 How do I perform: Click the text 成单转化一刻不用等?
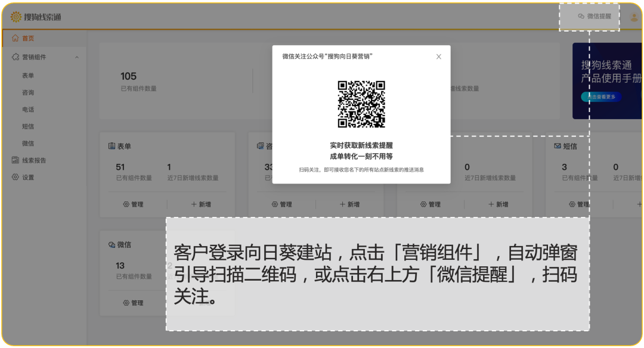click(361, 156)
